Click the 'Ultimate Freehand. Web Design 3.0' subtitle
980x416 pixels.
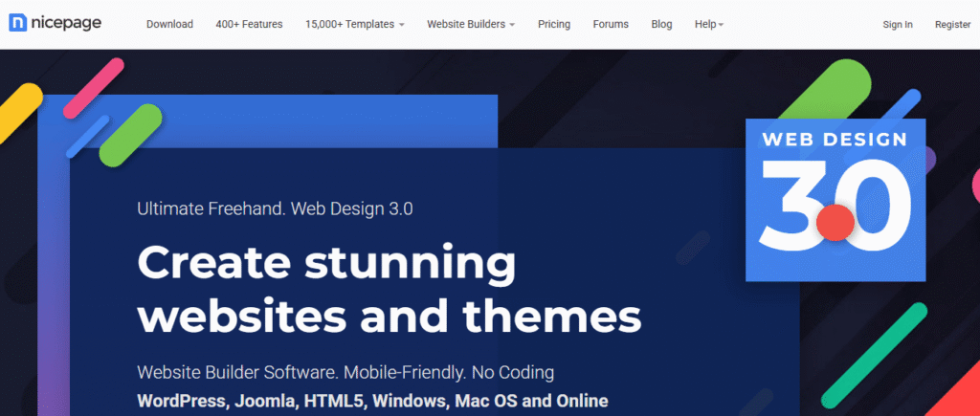pyautogui.click(x=275, y=208)
